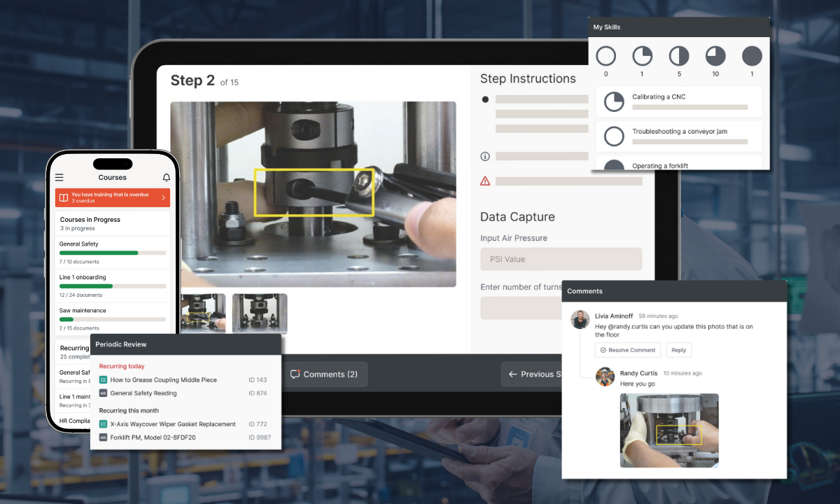Viewport: 840px width, 504px height.
Task: Click the info circle icon in Step Instructions
Action: coord(485,156)
